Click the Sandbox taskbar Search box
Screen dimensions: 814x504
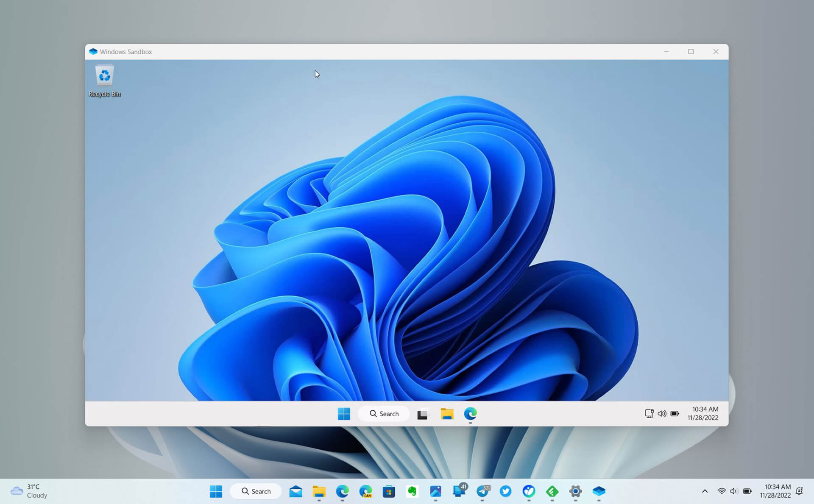(384, 414)
